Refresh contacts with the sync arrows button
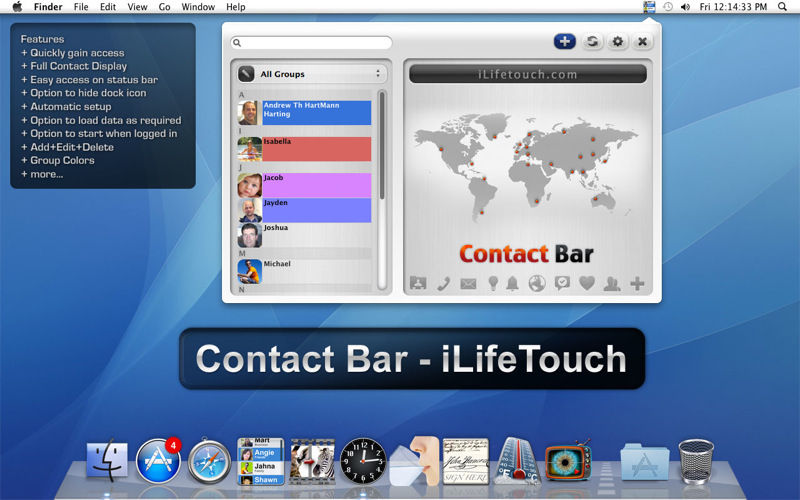Viewport: 800px width, 500px height. [x=592, y=41]
